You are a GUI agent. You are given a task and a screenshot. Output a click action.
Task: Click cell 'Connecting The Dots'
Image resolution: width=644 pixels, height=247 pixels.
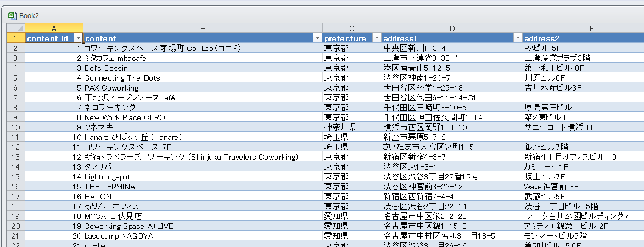tap(203, 77)
